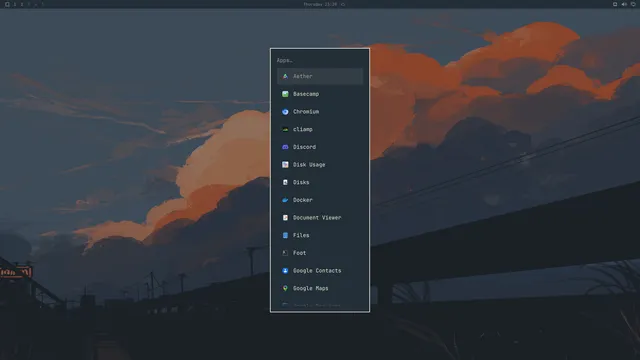This screenshot has height=360, width=640.
Task: Click the Docker whale icon
Action: tap(285, 200)
